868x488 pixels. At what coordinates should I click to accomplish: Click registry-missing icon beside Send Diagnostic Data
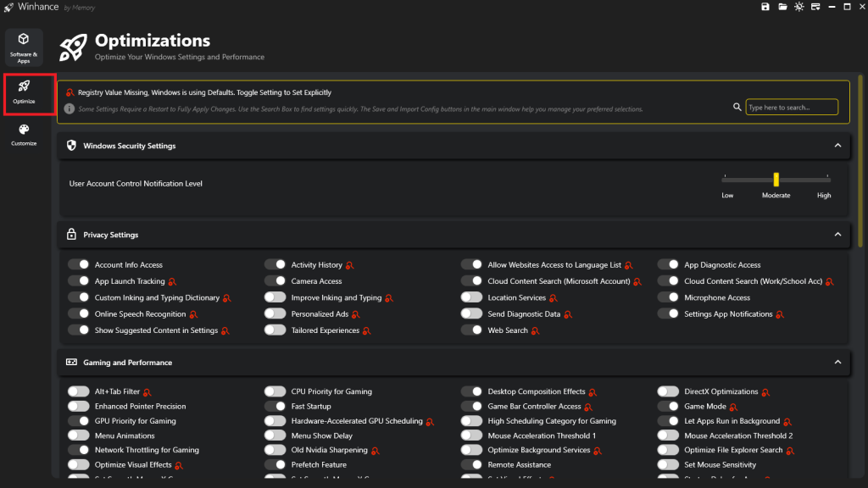[567, 314]
